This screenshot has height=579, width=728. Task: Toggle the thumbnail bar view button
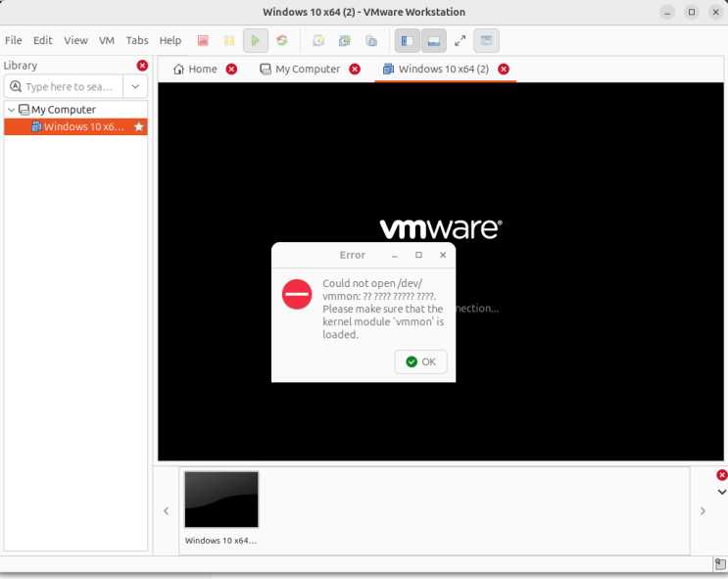[434, 41]
